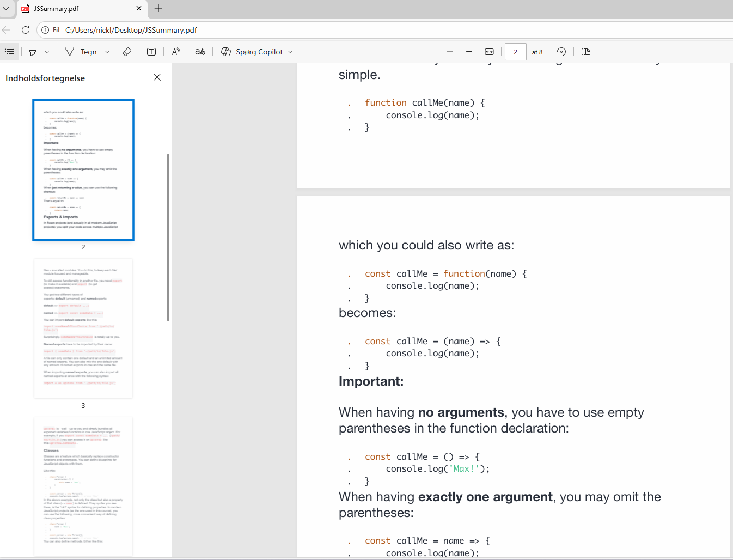Click the translate document icon

click(x=200, y=52)
